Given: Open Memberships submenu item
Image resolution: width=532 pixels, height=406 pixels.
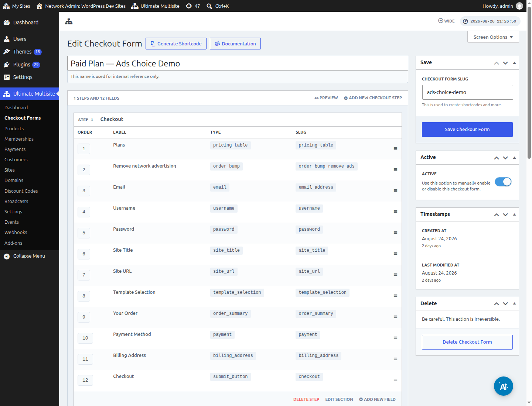Looking at the screenshot, I should pos(19,139).
